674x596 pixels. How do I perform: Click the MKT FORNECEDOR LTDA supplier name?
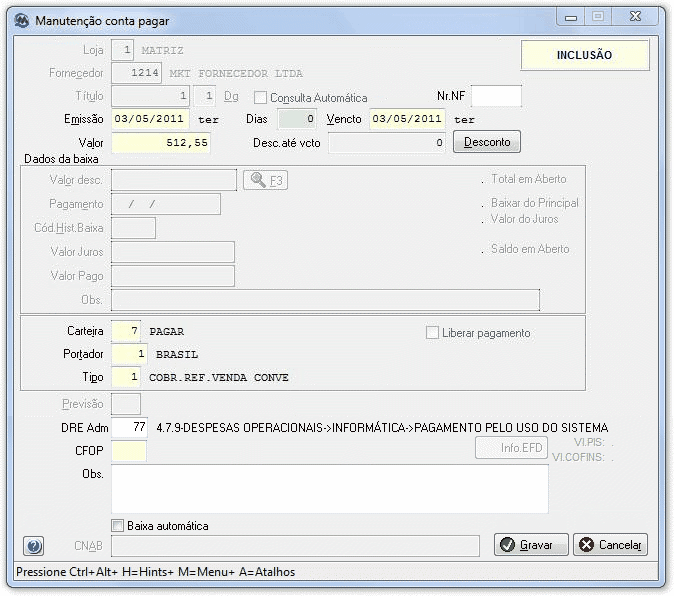click(236, 73)
